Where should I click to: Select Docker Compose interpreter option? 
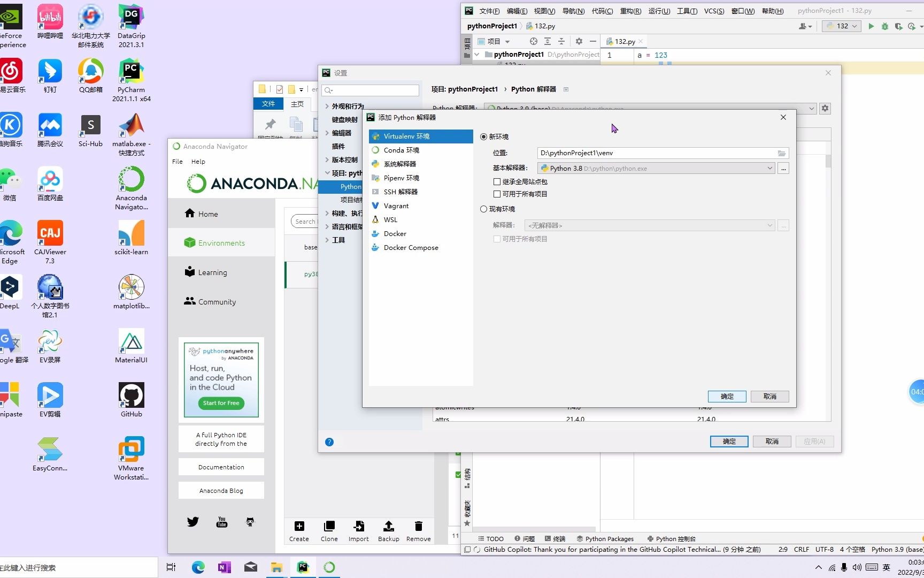pyautogui.click(x=421, y=248)
